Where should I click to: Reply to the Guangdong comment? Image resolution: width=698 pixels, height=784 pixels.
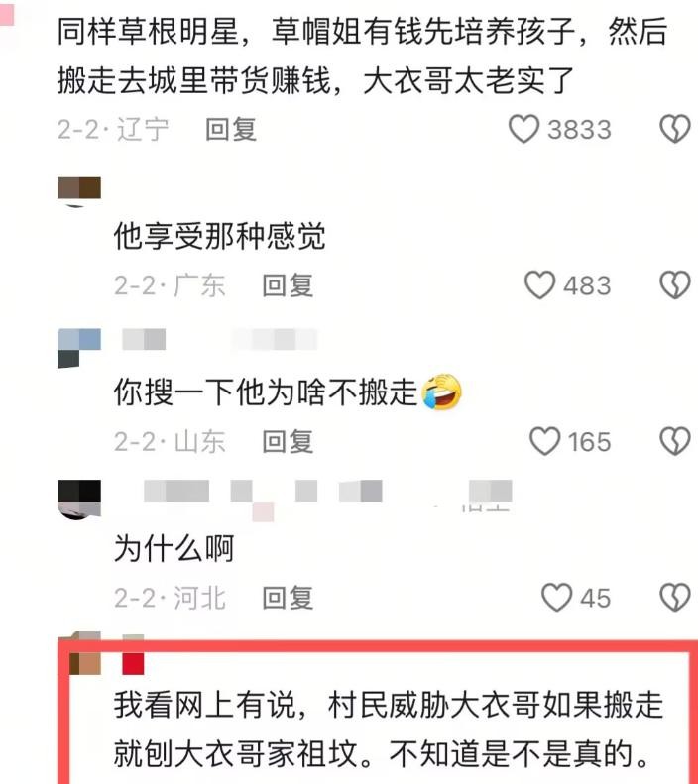[288, 285]
